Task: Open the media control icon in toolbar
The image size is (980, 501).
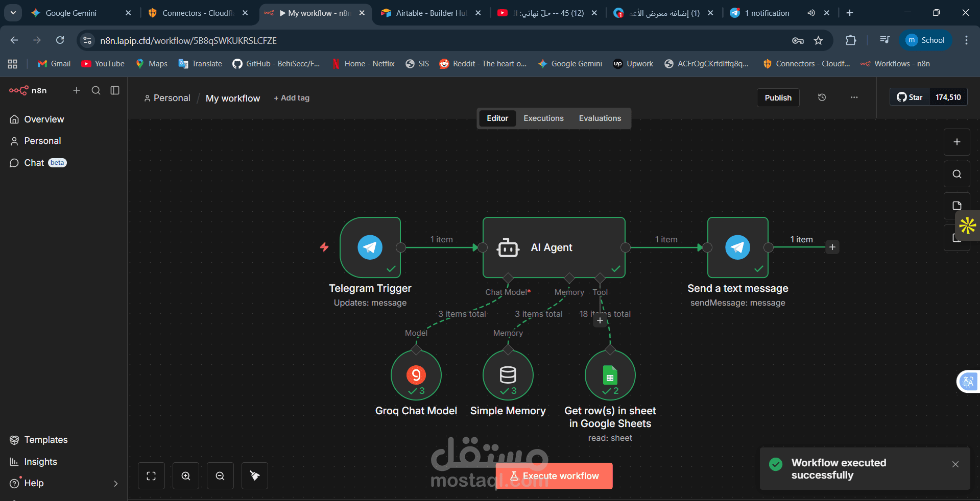Action: pyautogui.click(x=885, y=40)
